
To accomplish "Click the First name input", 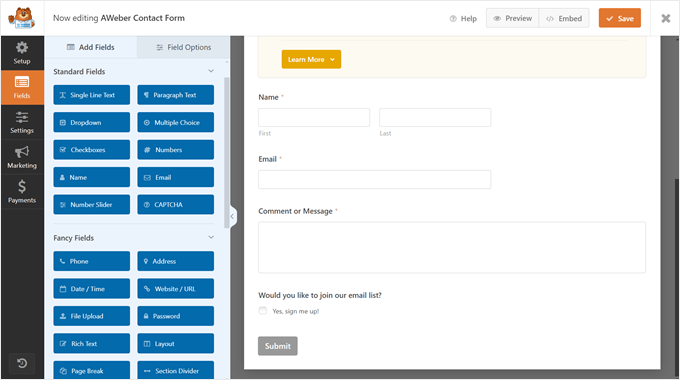I will [314, 118].
